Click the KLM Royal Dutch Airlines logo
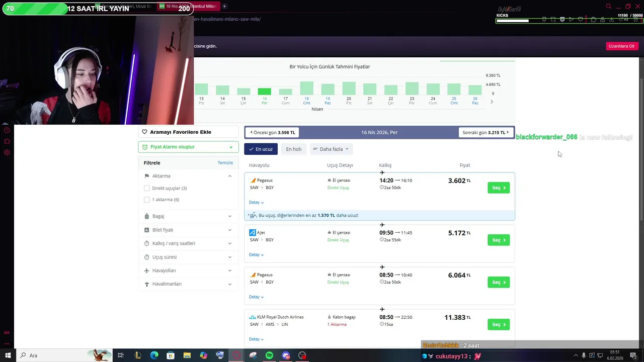The height and width of the screenshot is (362, 644). coord(253,317)
